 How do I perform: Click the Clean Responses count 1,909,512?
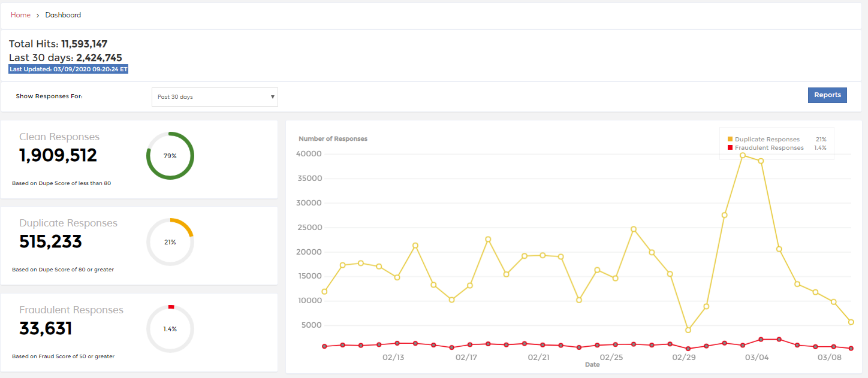click(58, 156)
